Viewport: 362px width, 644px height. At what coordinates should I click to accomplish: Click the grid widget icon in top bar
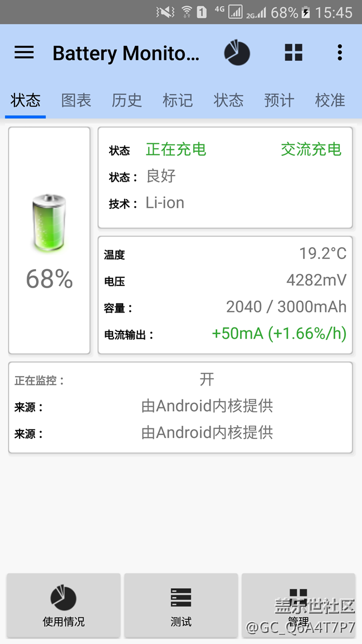coord(293,52)
